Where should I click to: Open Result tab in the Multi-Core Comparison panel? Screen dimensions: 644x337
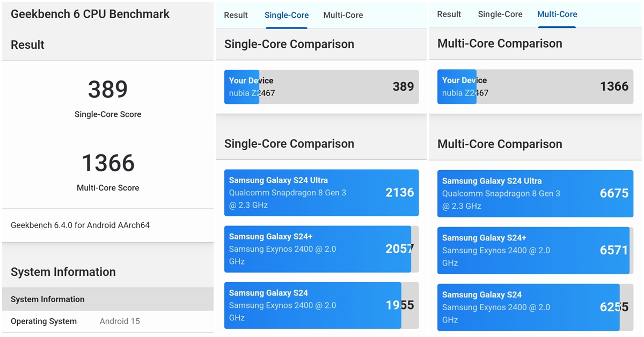coord(449,14)
